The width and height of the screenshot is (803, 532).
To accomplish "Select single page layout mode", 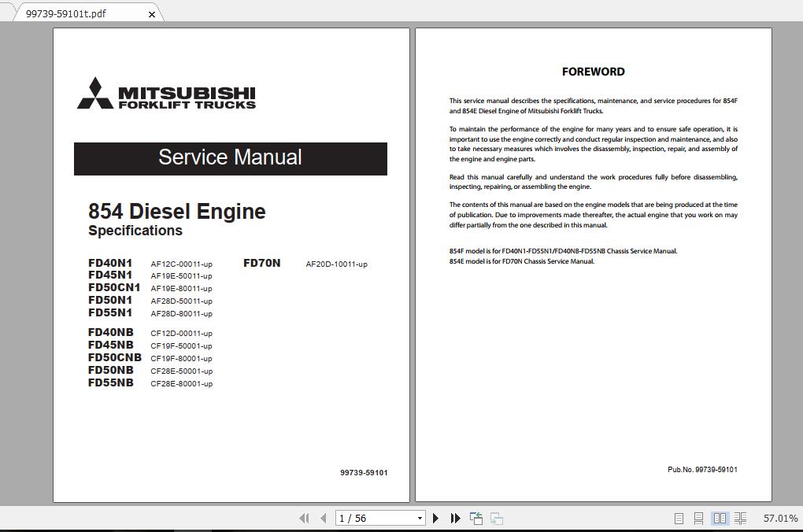I will 679,519.
